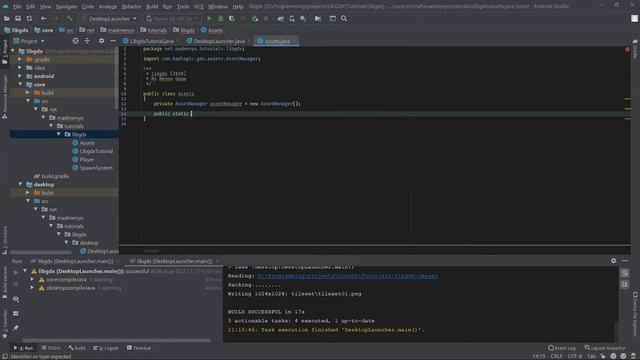
Task: Open the TODO tool window
Action: tap(51, 348)
